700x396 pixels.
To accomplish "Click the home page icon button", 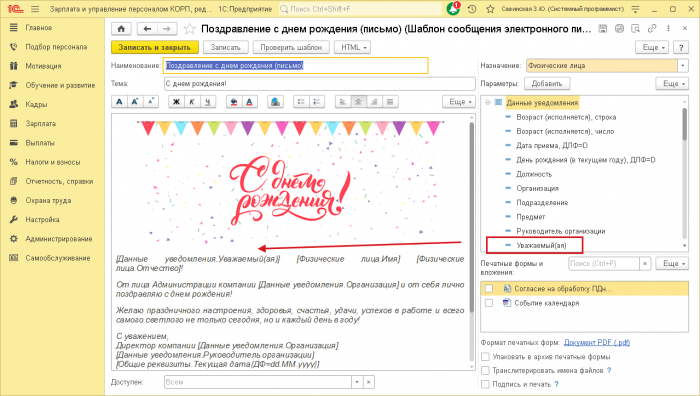I will 121,29.
